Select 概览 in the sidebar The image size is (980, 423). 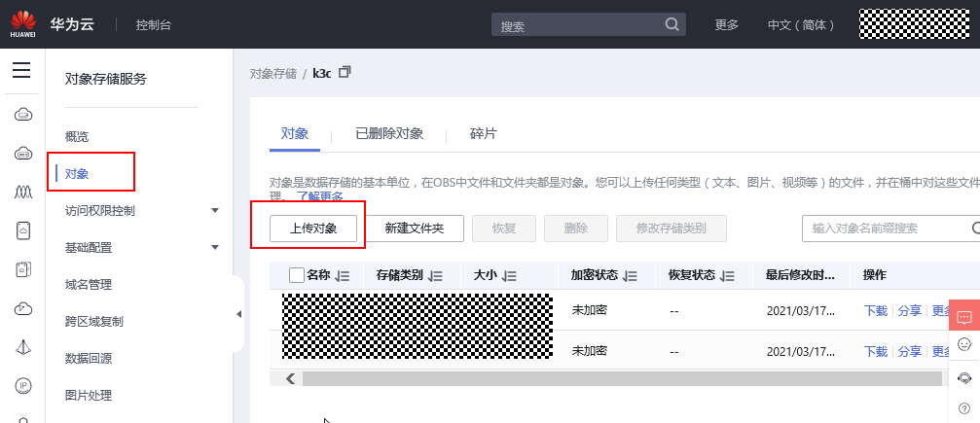(77, 137)
